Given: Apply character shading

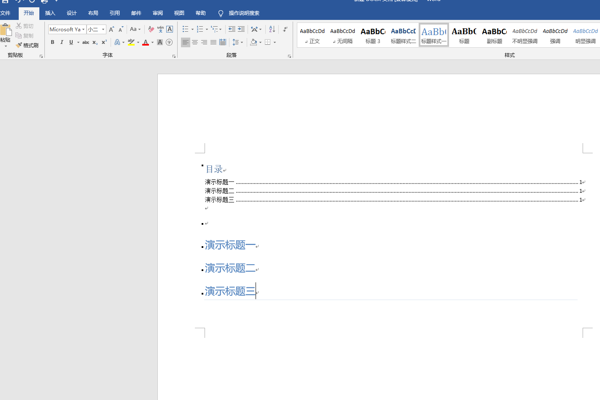Looking at the screenshot, I should tap(160, 42).
